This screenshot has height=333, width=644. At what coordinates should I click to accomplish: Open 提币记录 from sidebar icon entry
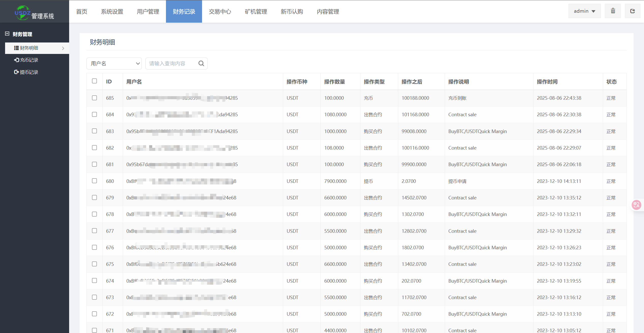point(17,72)
